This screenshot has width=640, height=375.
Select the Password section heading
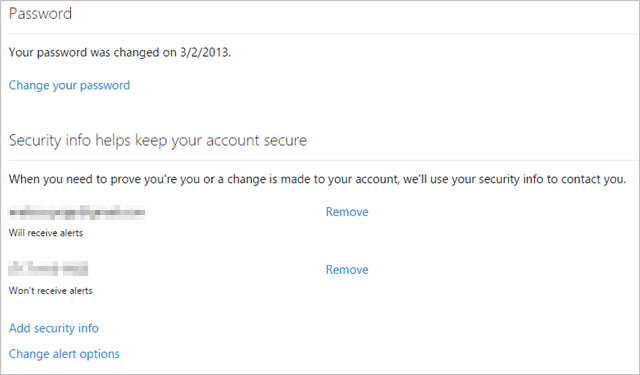click(40, 13)
